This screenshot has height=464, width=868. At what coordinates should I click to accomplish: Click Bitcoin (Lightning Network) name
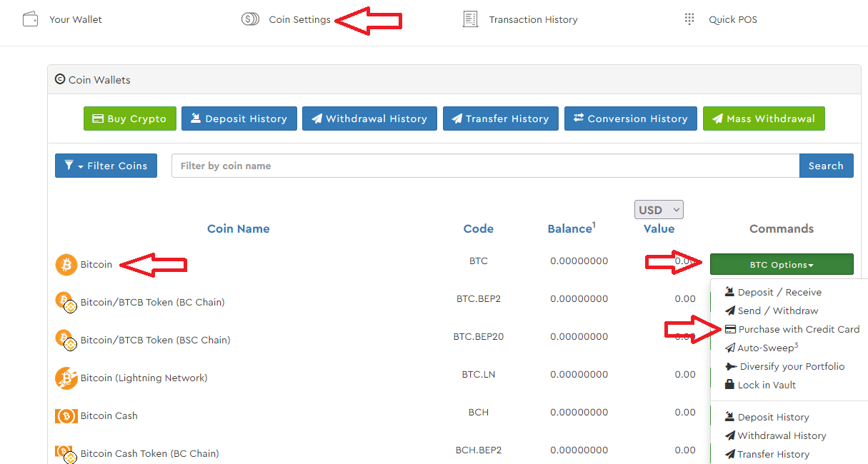(144, 378)
